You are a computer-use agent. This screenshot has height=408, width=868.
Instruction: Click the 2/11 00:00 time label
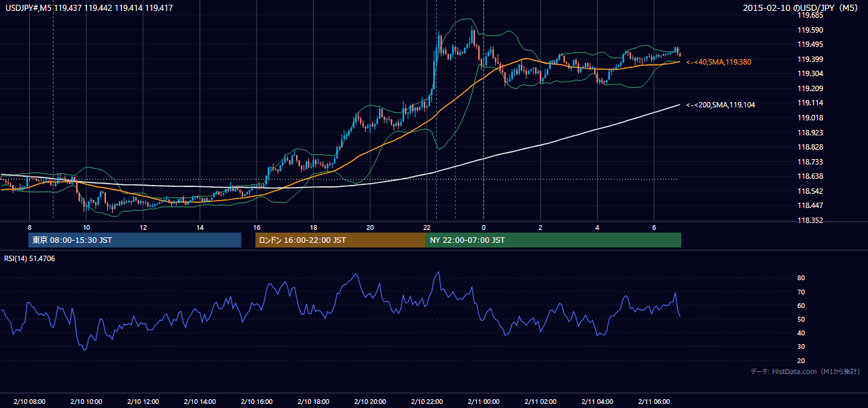(483, 402)
